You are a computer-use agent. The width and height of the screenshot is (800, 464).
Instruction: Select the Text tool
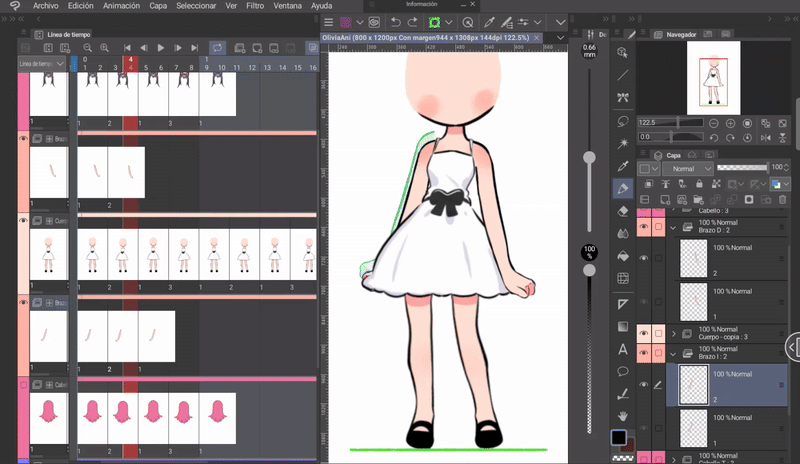pos(623,349)
